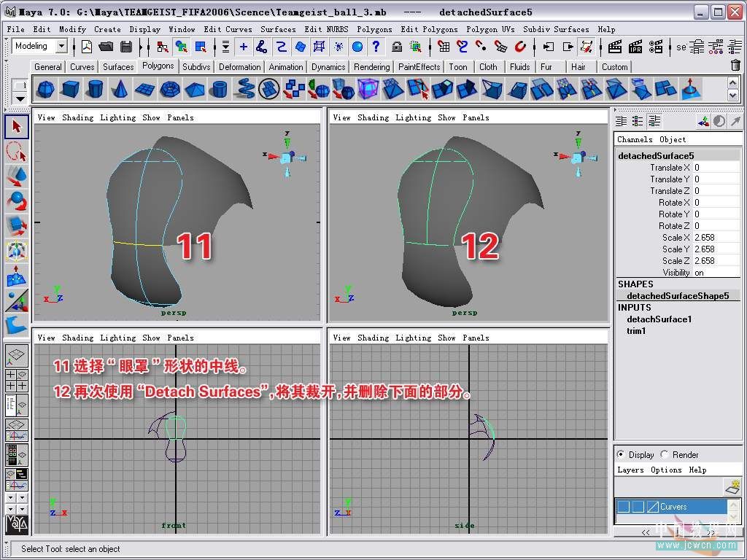The height and width of the screenshot is (560, 747).
Task: Toggle Make Live magnet icon
Action: click(520, 47)
